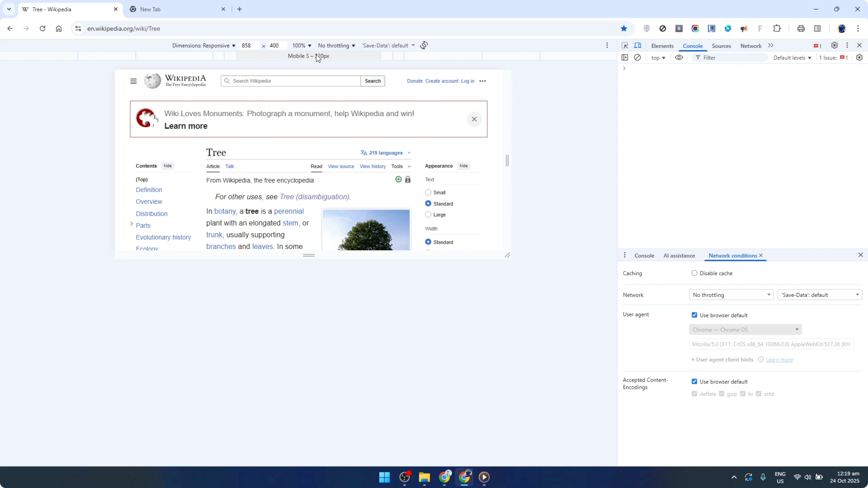The image size is (868, 488).
Task: Open the Wikipedia hamburger main menu
Action: [x=134, y=81]
